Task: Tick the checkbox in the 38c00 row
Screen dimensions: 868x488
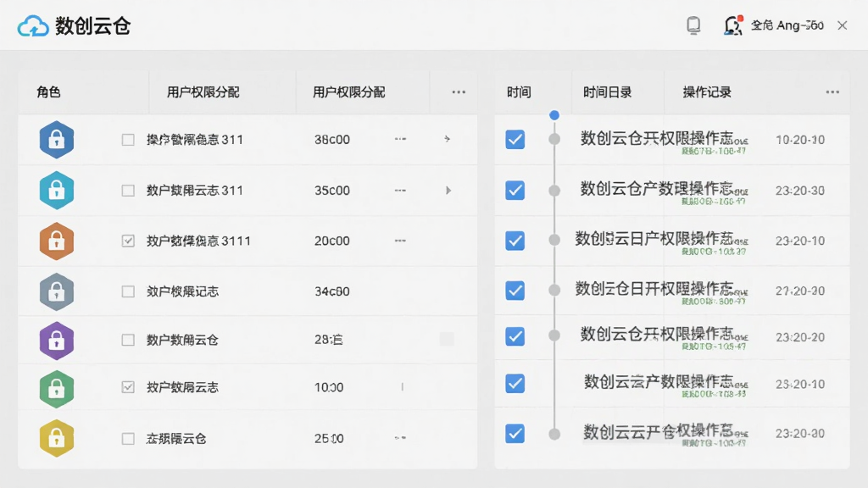Action: pyautogui.click(x=128, y=140)
